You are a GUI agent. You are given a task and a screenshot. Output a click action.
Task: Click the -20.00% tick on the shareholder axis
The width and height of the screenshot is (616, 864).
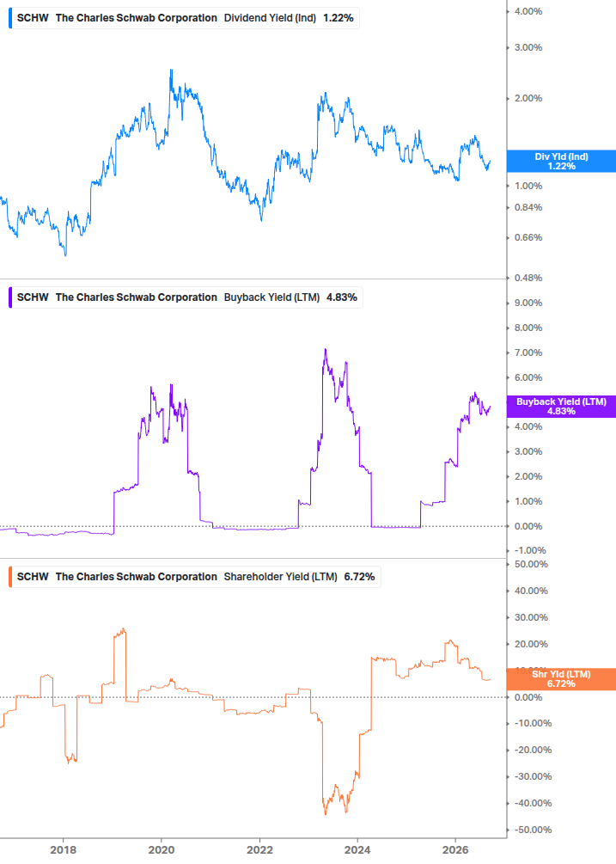click(533, 750)
